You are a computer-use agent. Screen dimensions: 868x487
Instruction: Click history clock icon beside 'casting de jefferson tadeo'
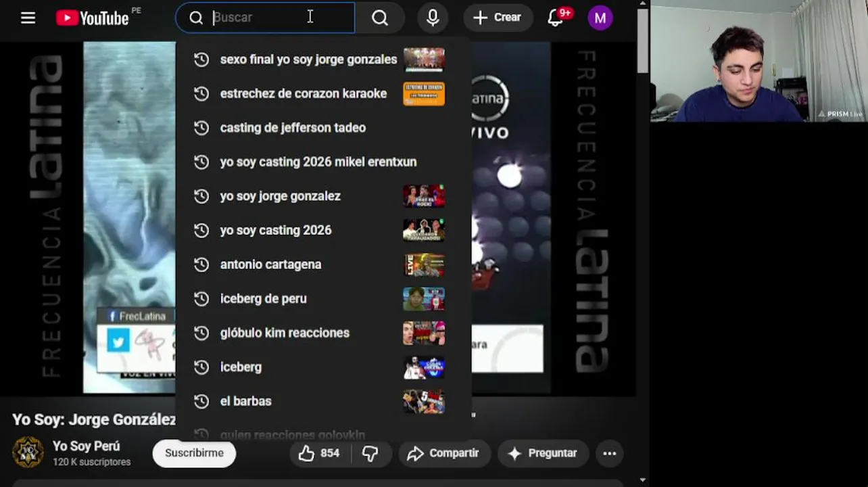pos(201,128)
